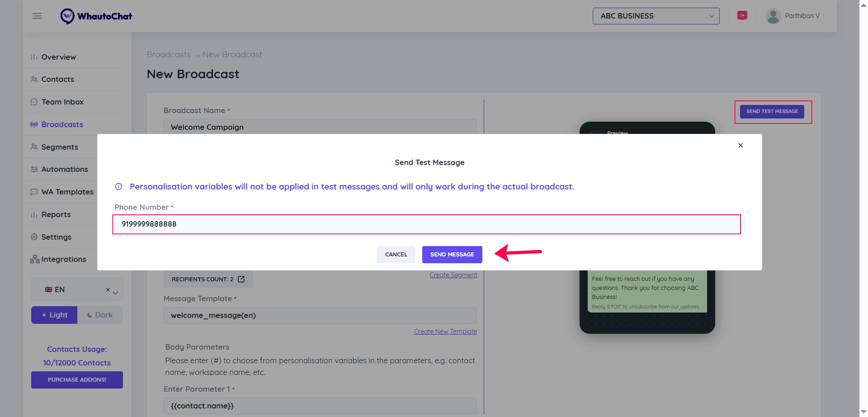This screenshot has height=417, width=868.
Task: Click the PURCHASE ADDONS! button
Action: pyautogui.click(x=77, y=380)
